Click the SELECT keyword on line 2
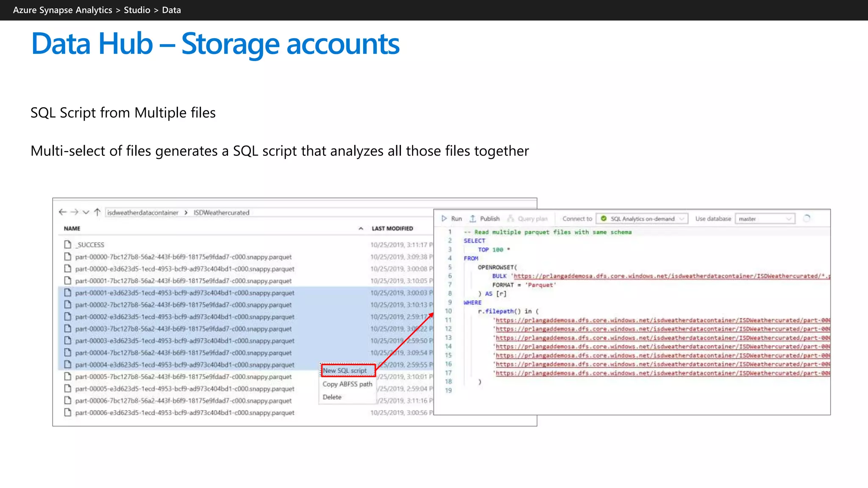This screenshot has height=488, width=868. (x=474, y=241)
